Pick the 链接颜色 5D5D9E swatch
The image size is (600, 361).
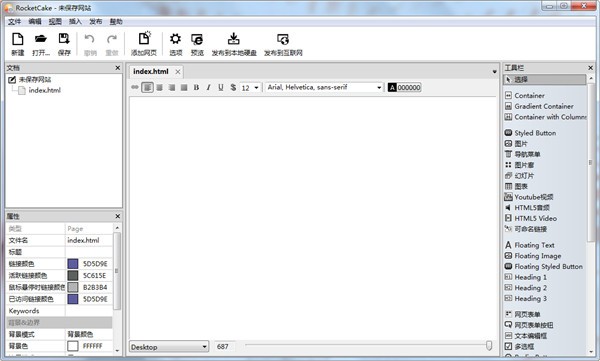click(x=73, y=264)
